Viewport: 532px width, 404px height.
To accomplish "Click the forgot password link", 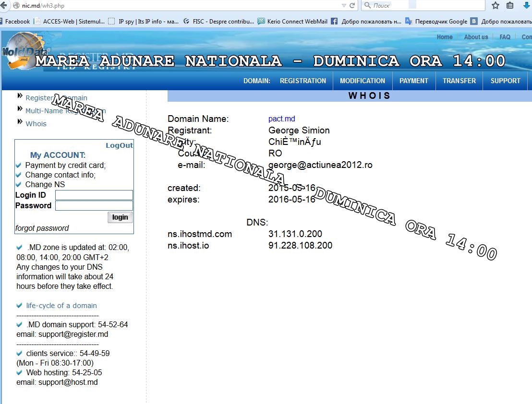I will click(x=42, y=228).
